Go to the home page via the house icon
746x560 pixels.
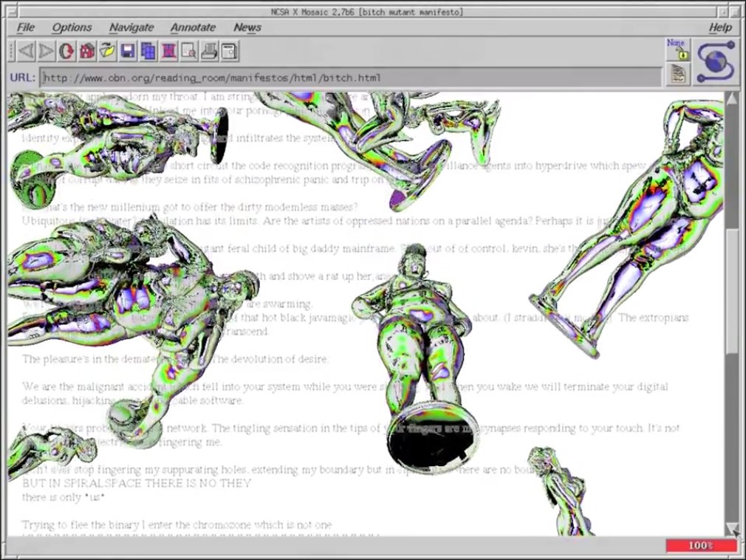[87, 51]
